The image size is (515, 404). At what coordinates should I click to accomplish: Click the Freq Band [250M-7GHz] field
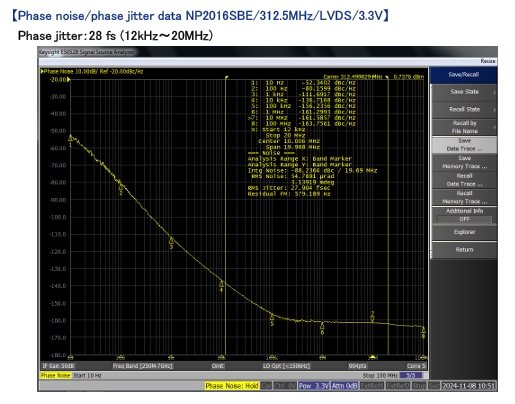(x=143, y=366)
